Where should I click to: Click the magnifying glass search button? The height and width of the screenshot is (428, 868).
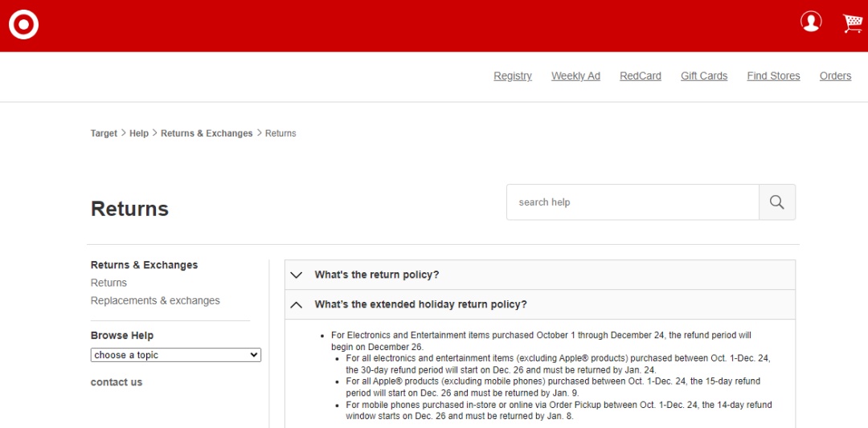pos(776,202)
